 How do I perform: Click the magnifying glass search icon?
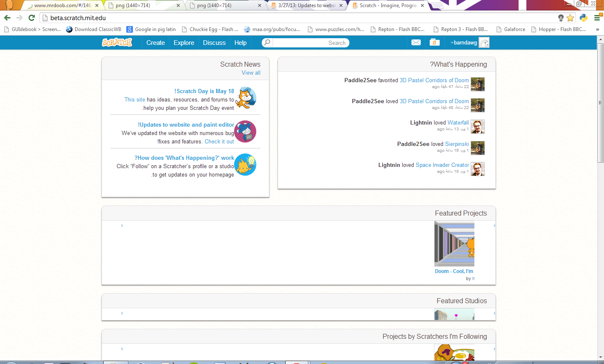coord(267,43)
